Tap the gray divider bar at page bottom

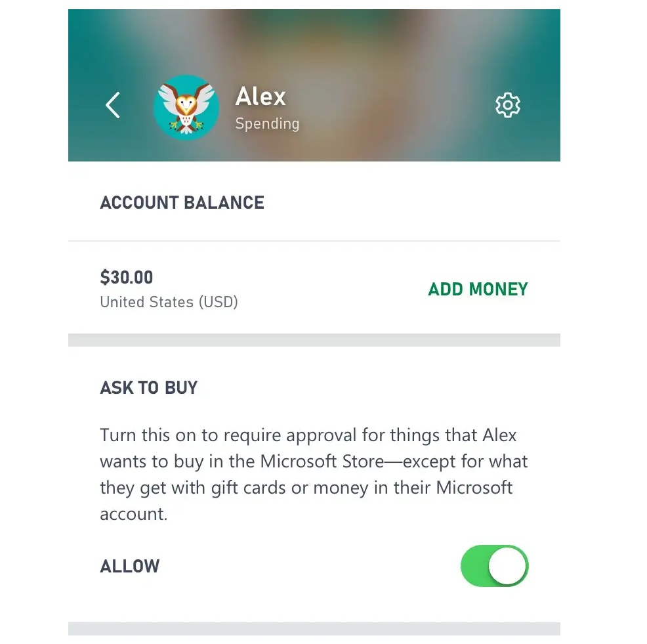coord(314,629)
